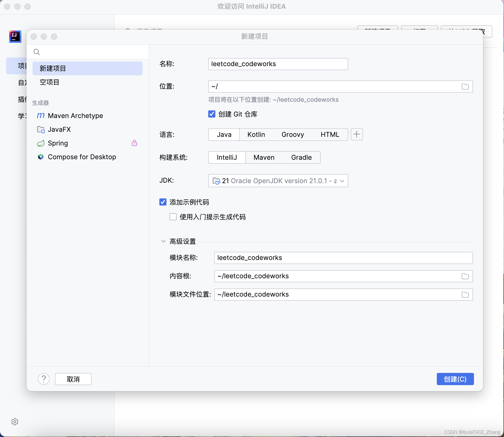Viewport: 504px width, 437px height.
Task: Choose Maven build system
Action: 264,157
